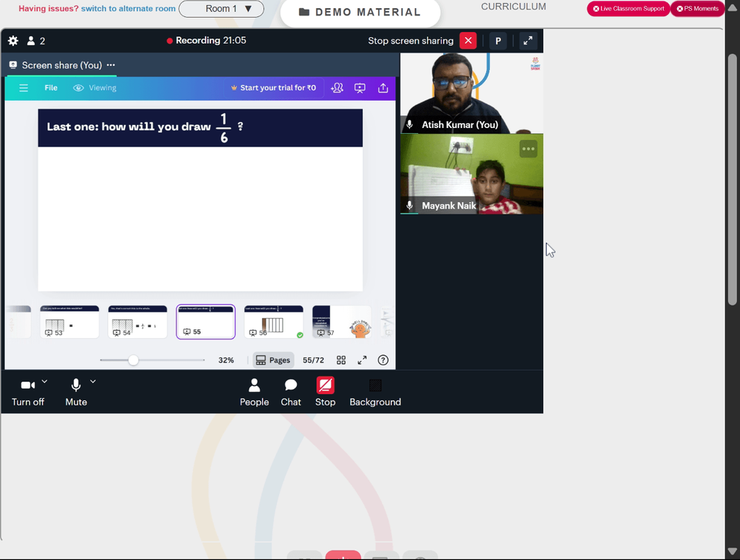Screen dimensions: 740x560
Task: Click the Recording 21:05 indicator
Action: pos(206,41)
